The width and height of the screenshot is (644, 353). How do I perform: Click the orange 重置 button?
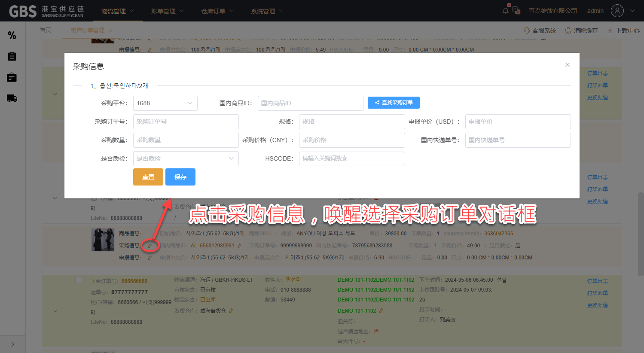click(148, 177)
